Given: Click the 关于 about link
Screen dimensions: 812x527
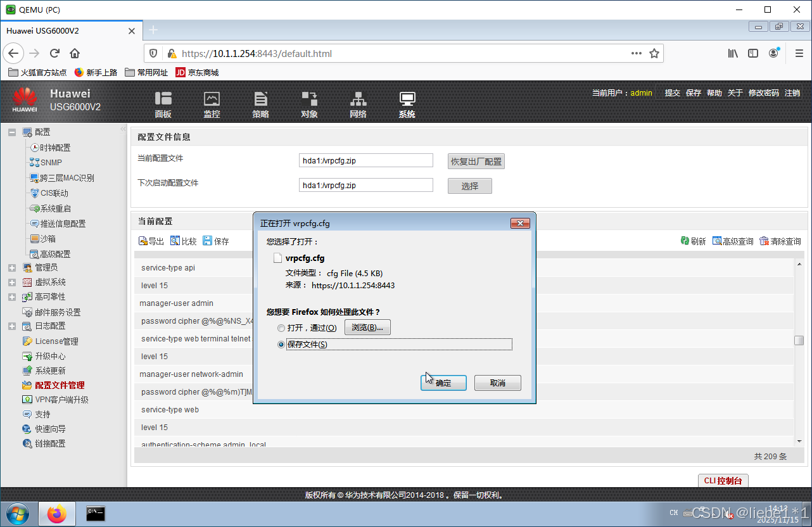Looking at the screenshot, I should [x=735, y=93].
